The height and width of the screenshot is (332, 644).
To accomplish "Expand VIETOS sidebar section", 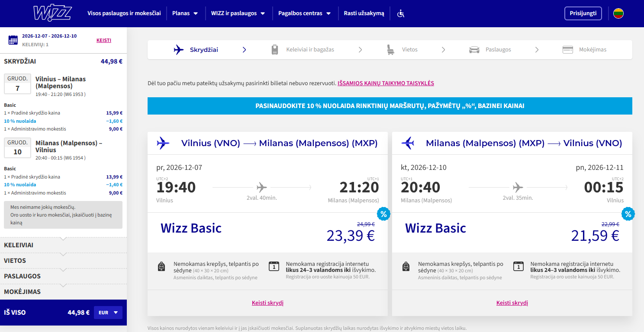I will (x=63, y=261).
